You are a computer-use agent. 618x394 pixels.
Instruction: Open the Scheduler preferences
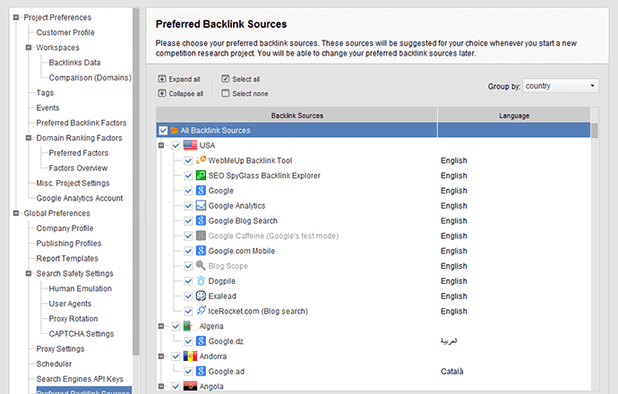click(x=54, y=364)
